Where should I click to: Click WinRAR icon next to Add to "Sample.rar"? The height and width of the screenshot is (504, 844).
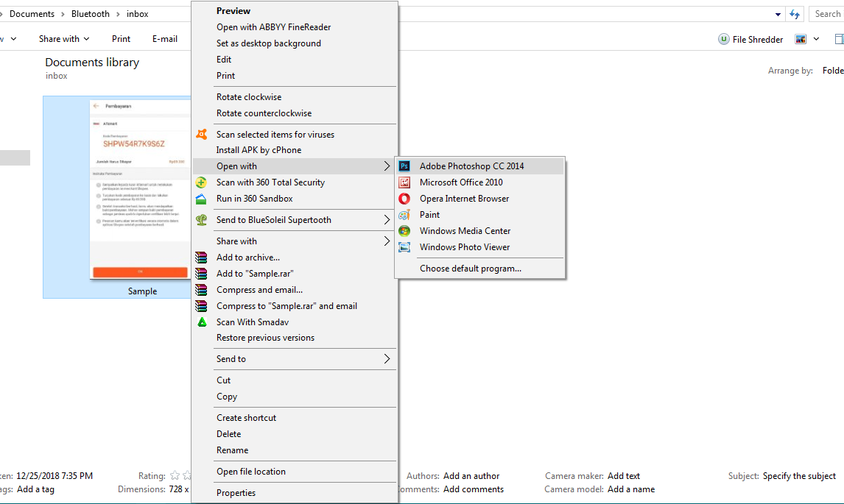point(201,274)
